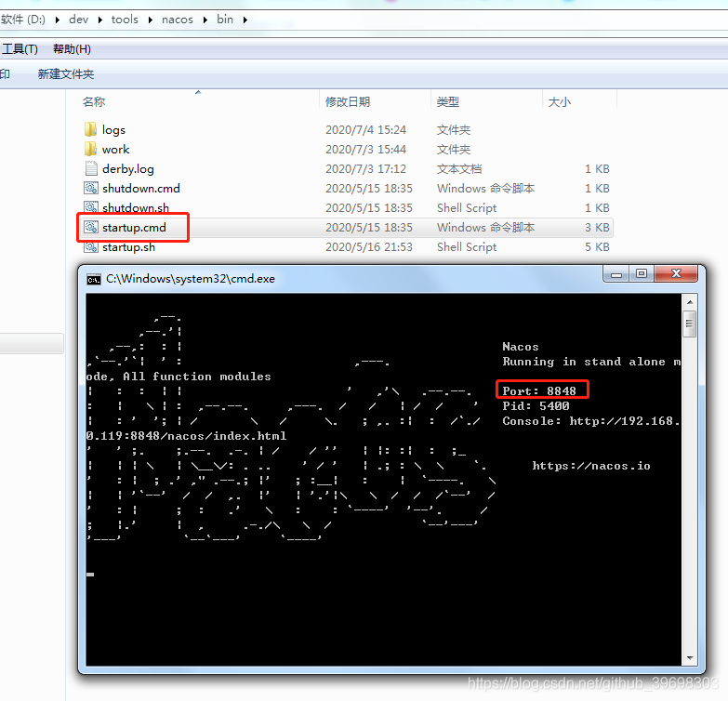Click the dev breadcrumb segment
This screenshot has width=728, height=701.
(x=78, y=20)
